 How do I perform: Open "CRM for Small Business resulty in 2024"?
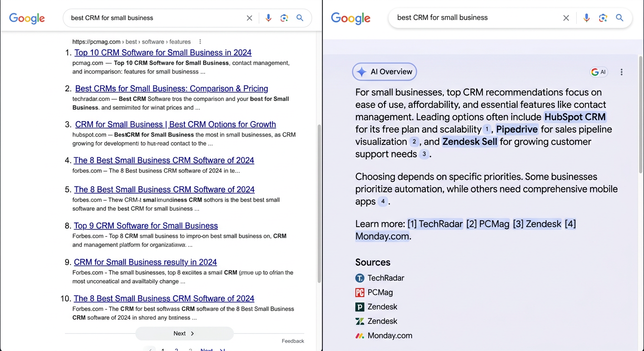coord(145,262)
